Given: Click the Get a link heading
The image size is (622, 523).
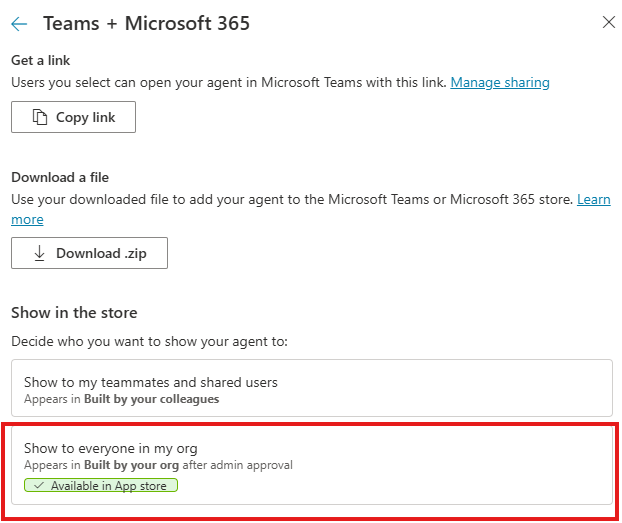Looking at the screenshot, I should click(x=40, y=60).
